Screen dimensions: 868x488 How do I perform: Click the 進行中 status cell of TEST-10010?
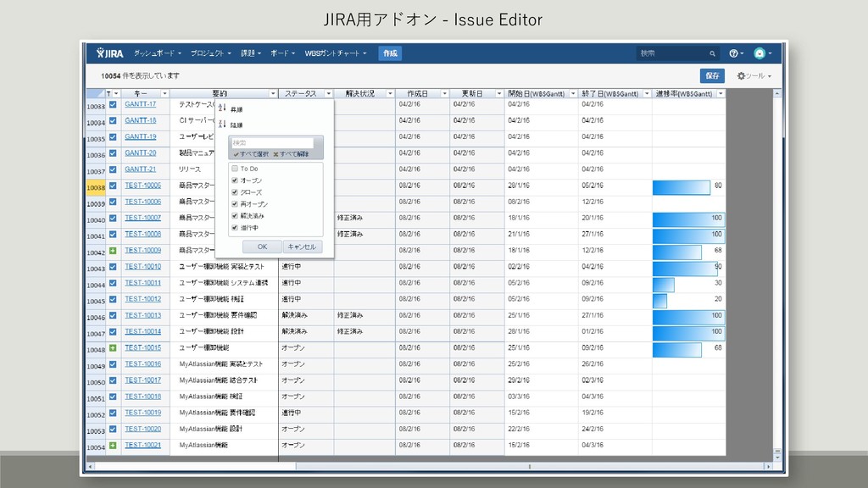306,267
